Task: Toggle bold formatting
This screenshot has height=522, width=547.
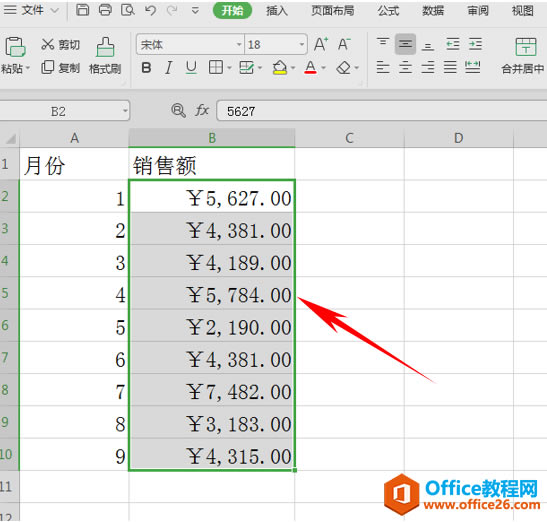Action: click(147, 68)
